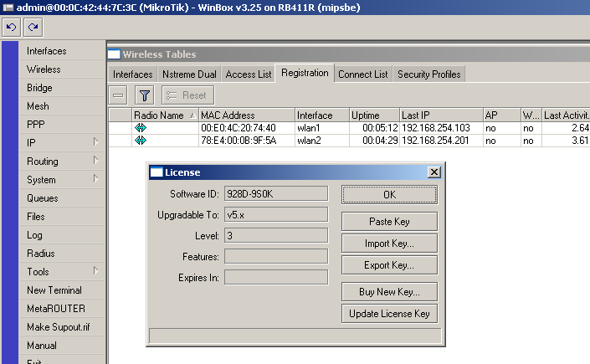Open the Connect List tab

362,74
